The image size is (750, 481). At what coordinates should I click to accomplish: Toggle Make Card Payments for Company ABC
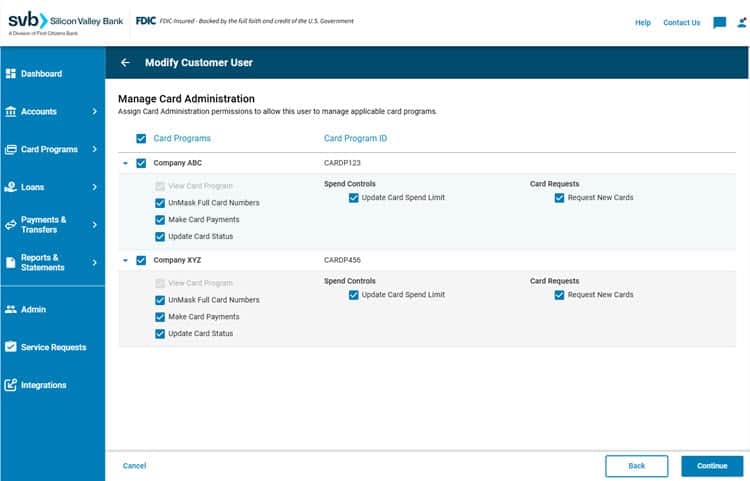pyautogui.click(x=160, y=220)
